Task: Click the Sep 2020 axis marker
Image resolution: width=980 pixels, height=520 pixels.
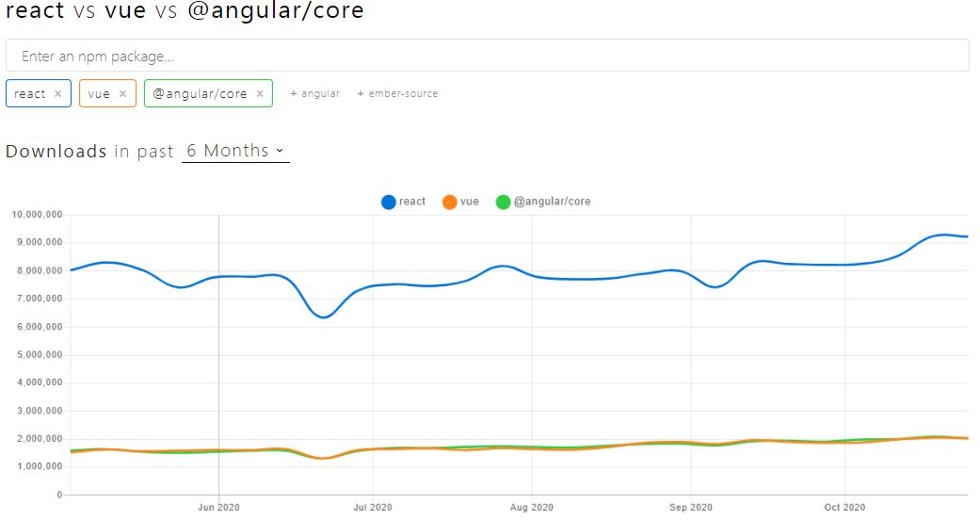Action: point(691,507)
